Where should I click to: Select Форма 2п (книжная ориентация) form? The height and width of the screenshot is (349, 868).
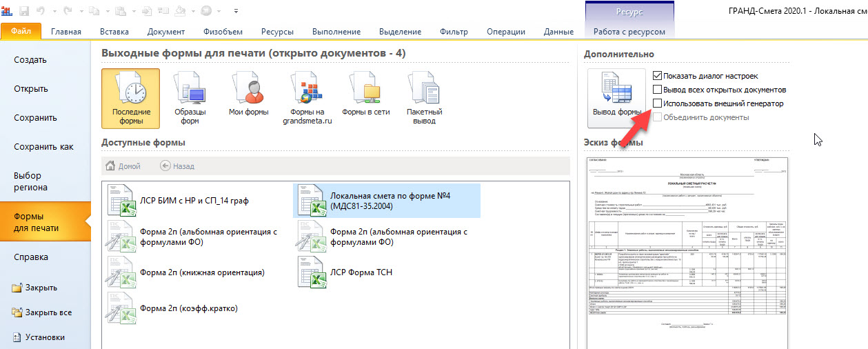point(186,272)
